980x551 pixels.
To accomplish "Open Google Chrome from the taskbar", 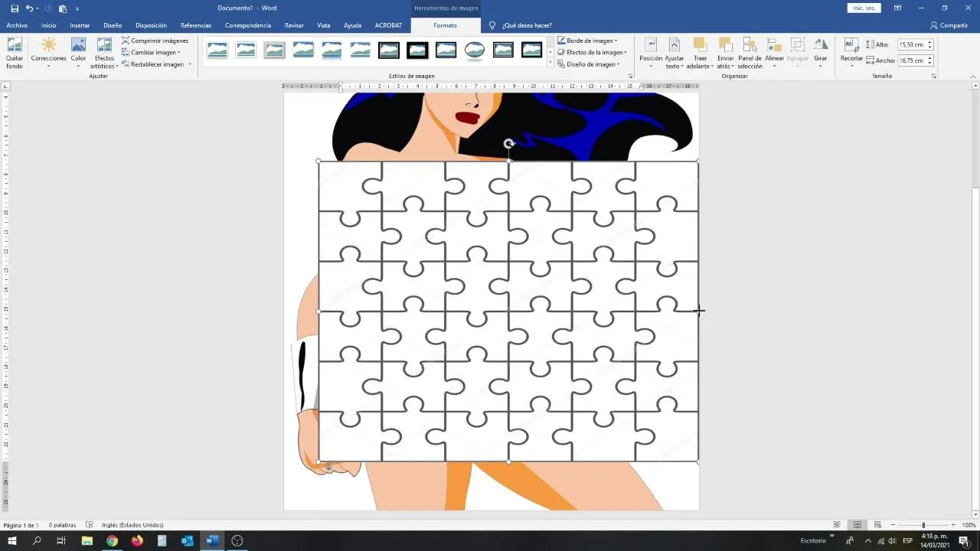I will (x=112, y=541).
